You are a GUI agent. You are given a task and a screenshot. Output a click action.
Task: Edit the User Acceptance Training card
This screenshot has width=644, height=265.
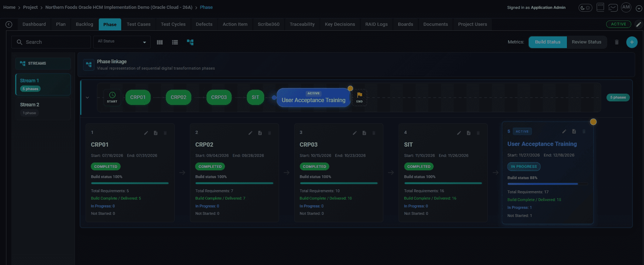pos(564,131)
